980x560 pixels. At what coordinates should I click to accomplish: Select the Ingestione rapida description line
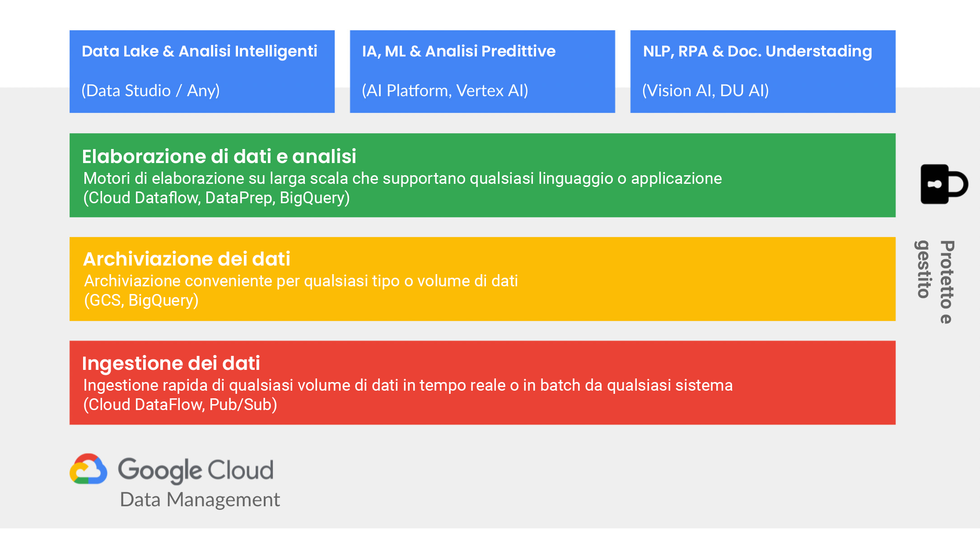pos(408,385)
